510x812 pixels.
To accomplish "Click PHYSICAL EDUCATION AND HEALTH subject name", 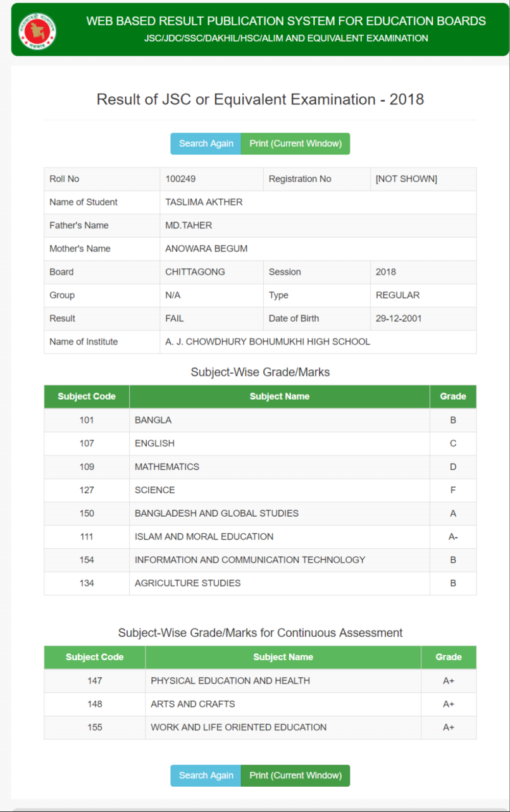I will [x=230, y=680].
